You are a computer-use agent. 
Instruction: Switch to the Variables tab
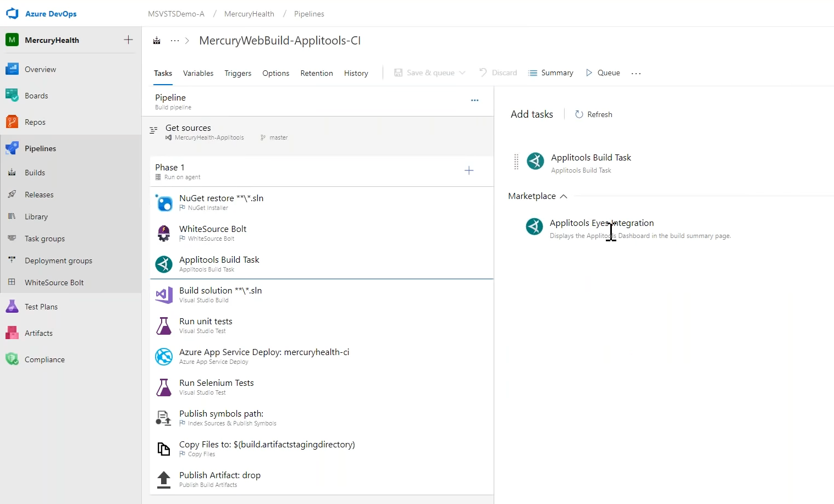[198, 73]
